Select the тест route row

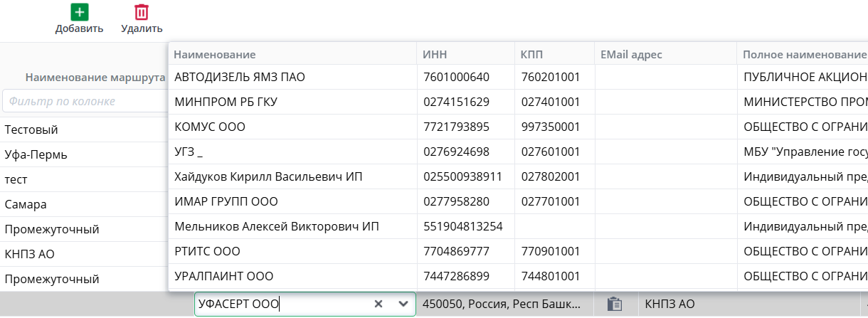84,179
